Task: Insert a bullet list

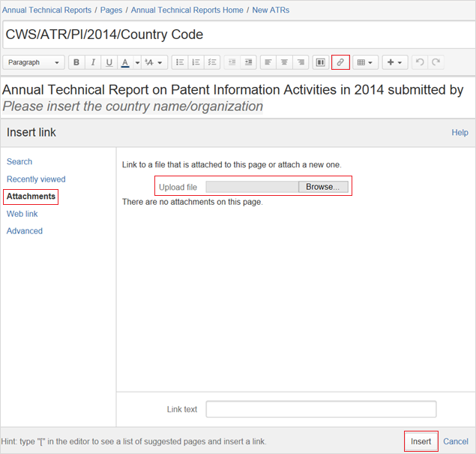Action: coord(180,62)
